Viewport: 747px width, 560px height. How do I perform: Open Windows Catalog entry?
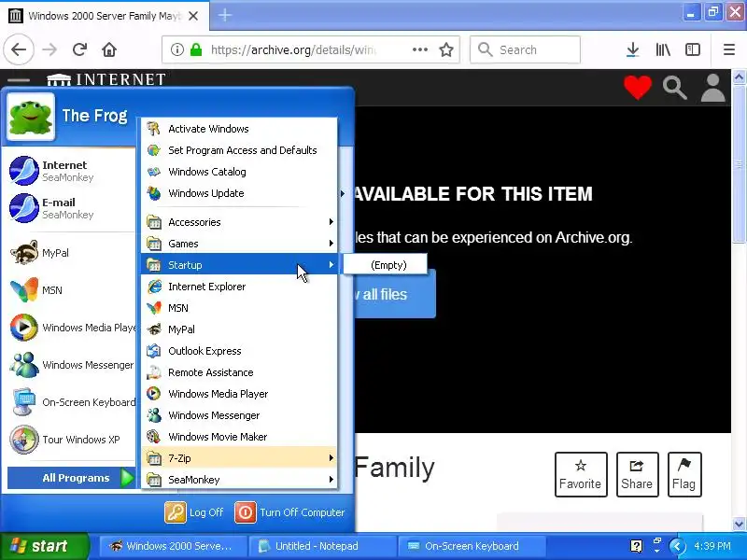pos(239,172)
